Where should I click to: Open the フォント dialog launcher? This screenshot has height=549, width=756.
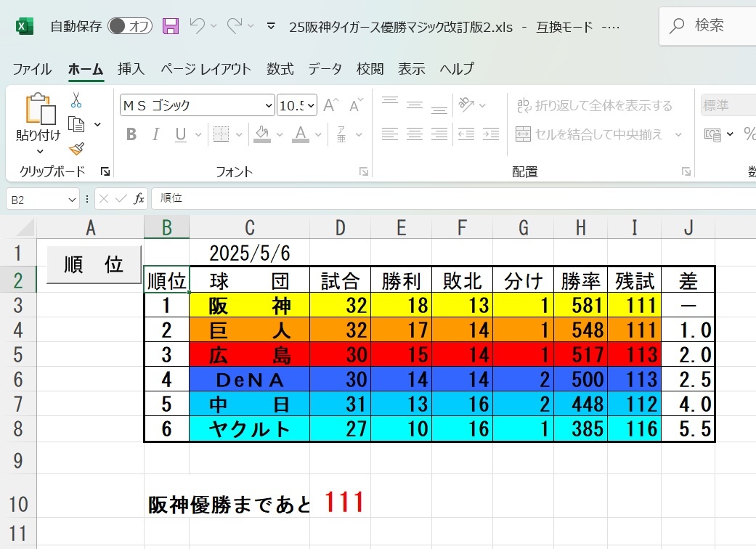click(x=364, y=171)
